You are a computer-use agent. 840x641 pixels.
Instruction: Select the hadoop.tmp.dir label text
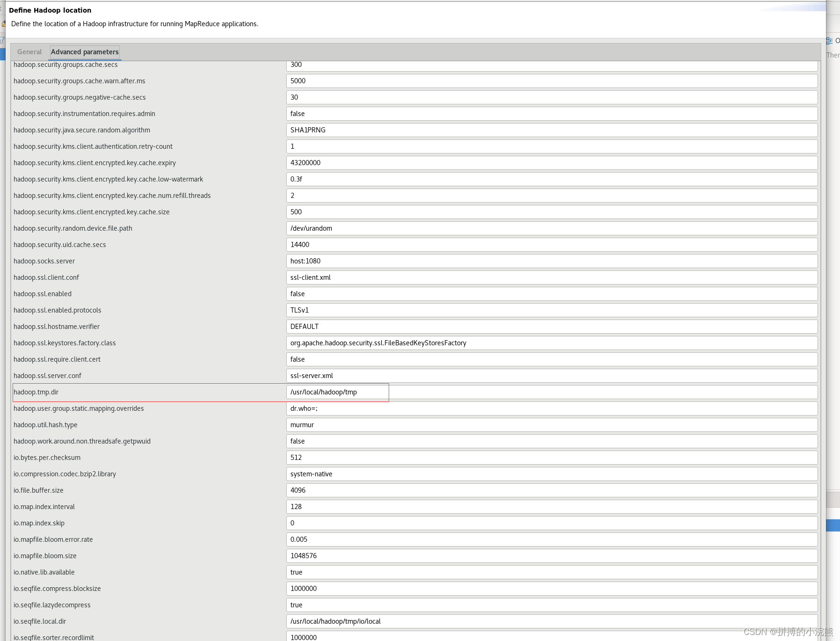(x=36, y=392)
